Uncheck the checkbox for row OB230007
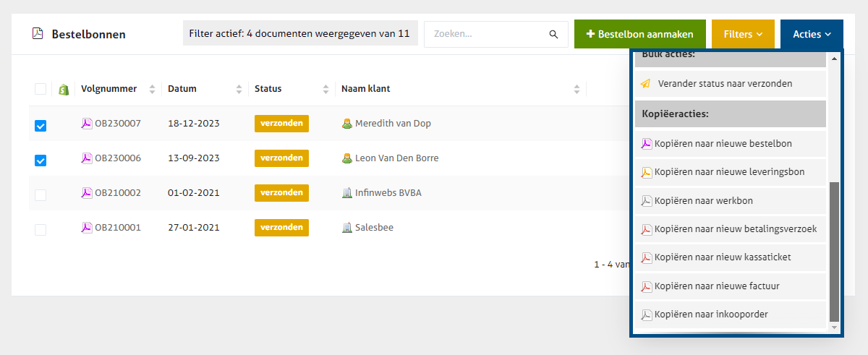 [41, 126]
